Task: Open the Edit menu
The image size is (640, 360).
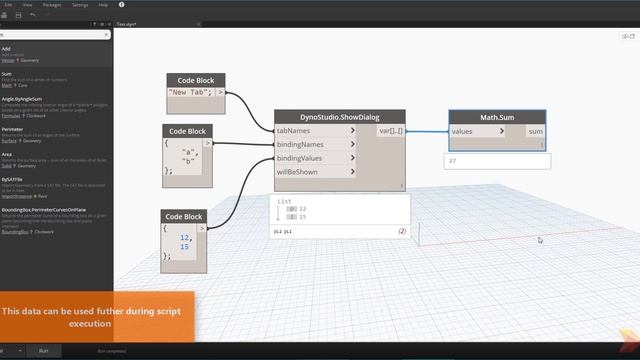Action: (x=8, y=5)
